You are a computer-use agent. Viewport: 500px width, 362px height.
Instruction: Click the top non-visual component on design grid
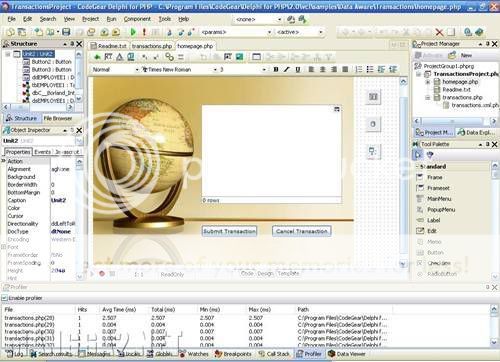(373, 97)
